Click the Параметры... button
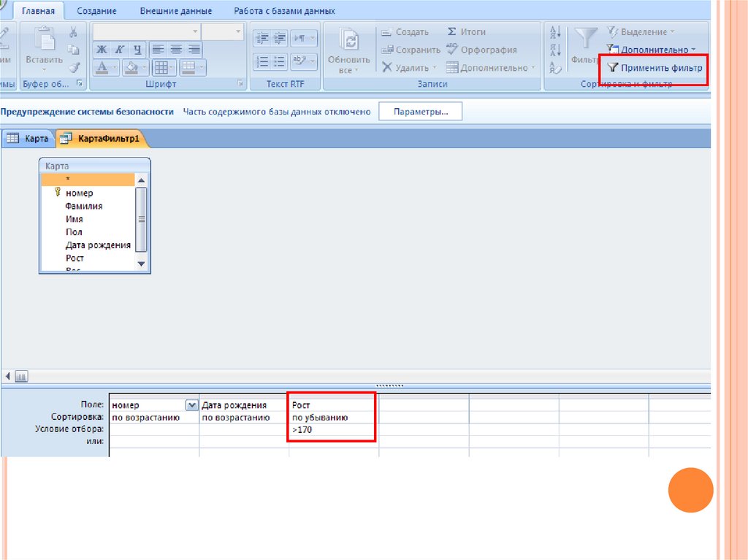 click(x=420, y=112)
